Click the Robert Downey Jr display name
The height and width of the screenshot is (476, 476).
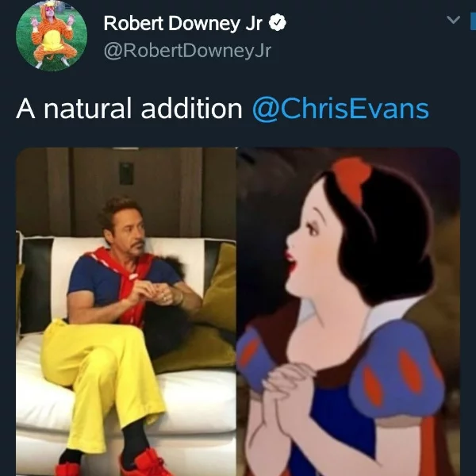coord(182,23)
